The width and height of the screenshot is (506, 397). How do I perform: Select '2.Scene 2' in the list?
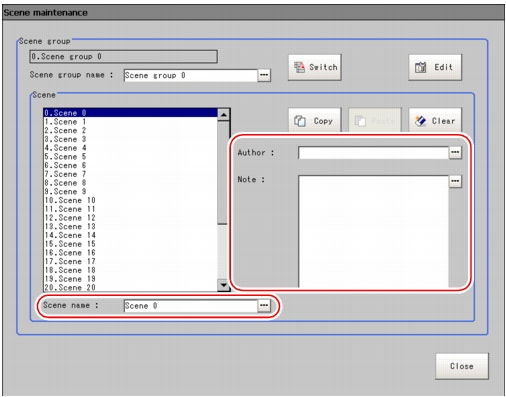pyautogui.click(x=130, y=130)
